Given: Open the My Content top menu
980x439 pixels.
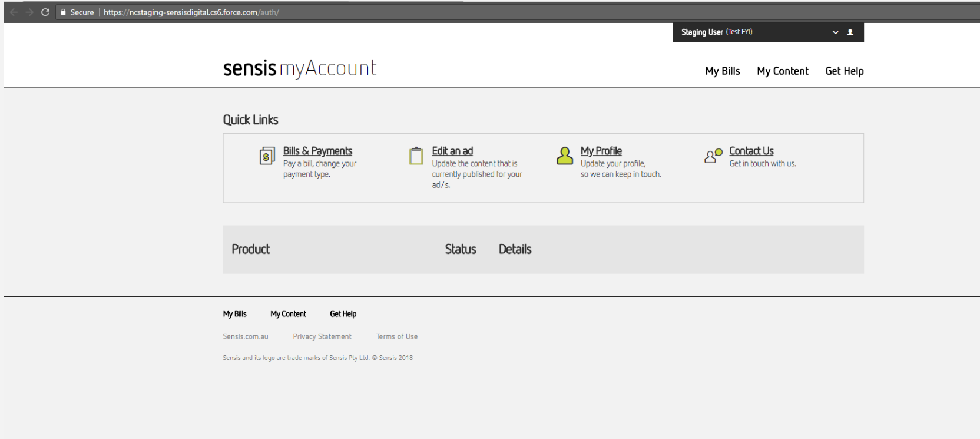Looking at the screenshot, I should pyautogui.click(x=782, y=71).
